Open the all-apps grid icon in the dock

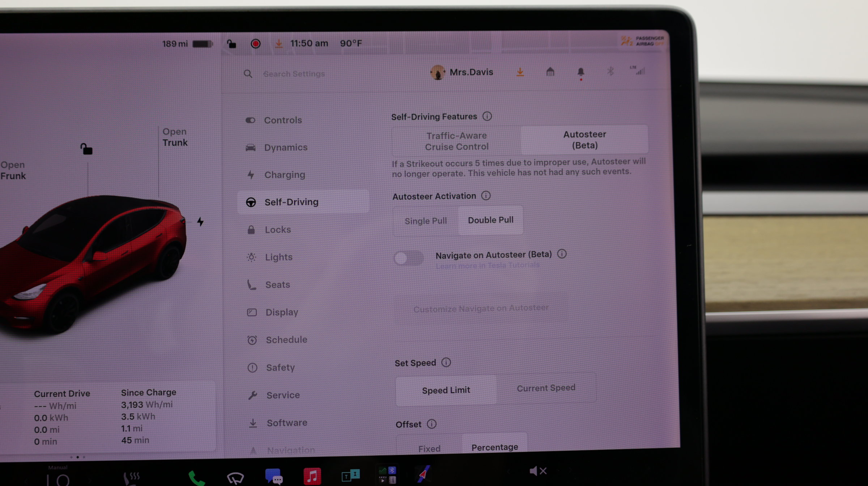[387, 475]
